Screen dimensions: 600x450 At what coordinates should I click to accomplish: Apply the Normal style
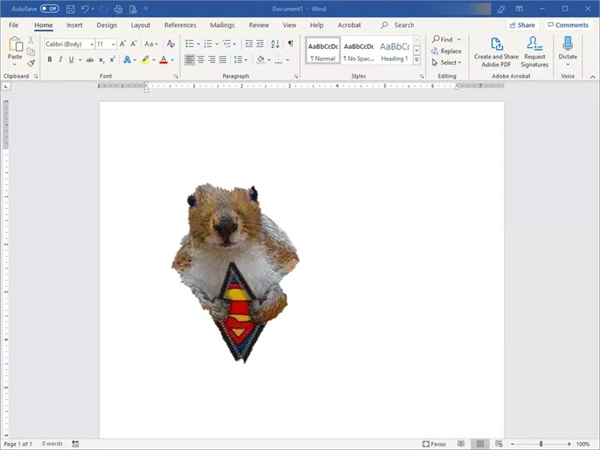[323, 50]
